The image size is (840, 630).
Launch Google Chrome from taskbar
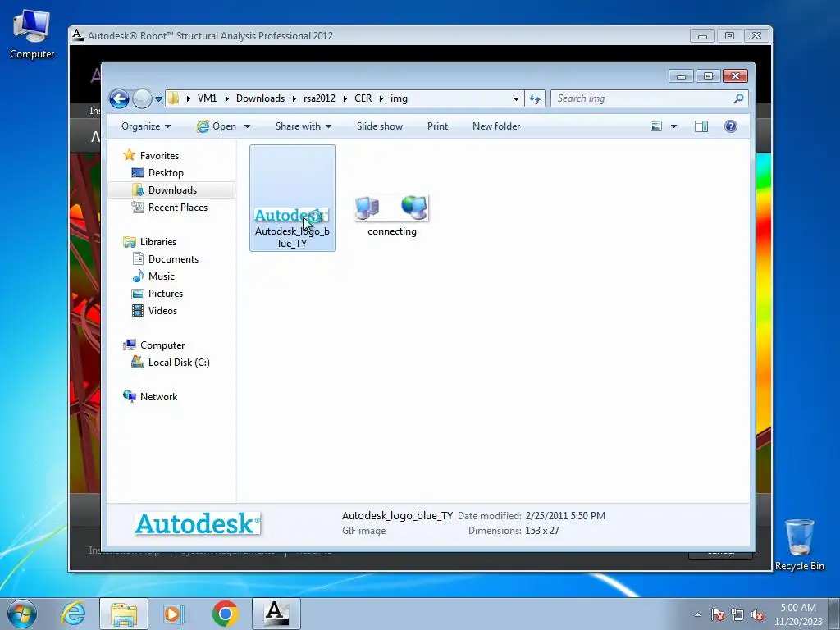[x=225, y=614]
